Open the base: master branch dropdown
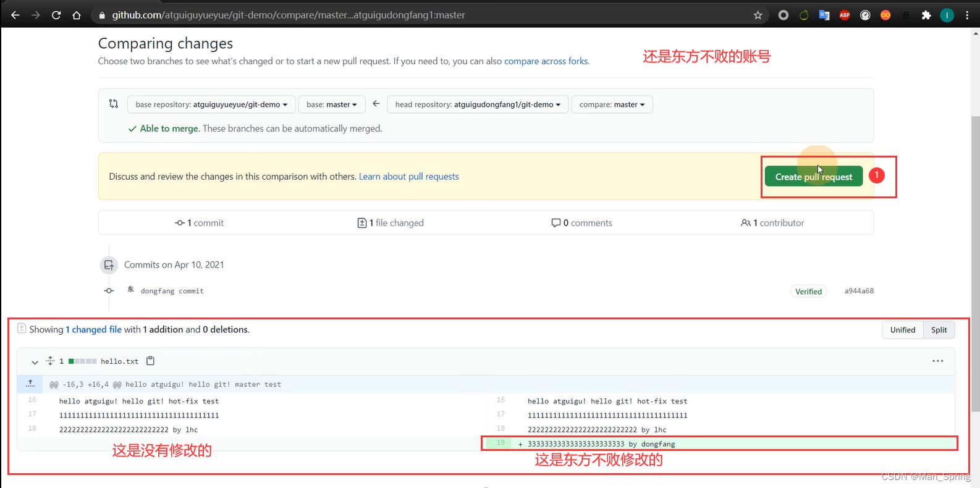The image size is (980, 488). tap(332, 104)
